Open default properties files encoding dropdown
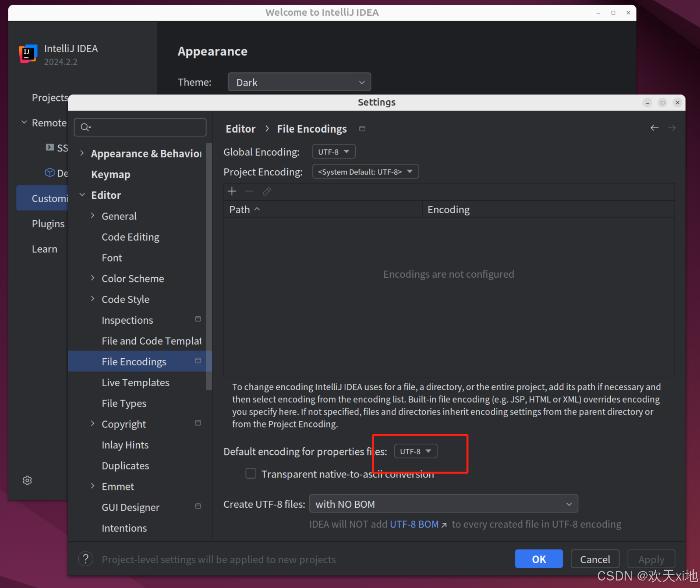The width and height of the screenshot is (700, 588). [416, 452]
